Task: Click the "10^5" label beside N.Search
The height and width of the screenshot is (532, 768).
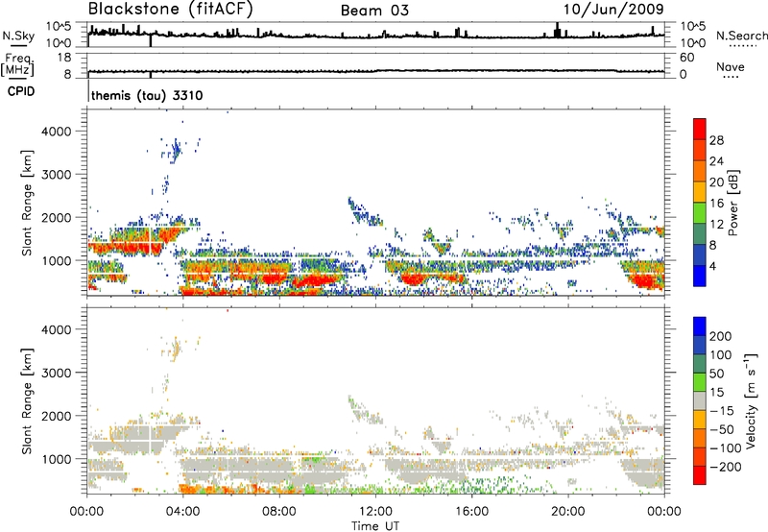Action: pyautogui.click(x=693, y=27)
